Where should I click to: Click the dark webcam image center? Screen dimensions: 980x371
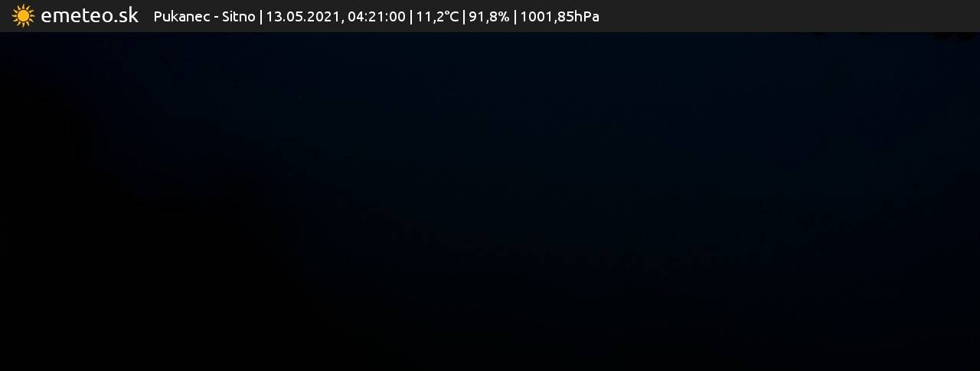point(490,201)
